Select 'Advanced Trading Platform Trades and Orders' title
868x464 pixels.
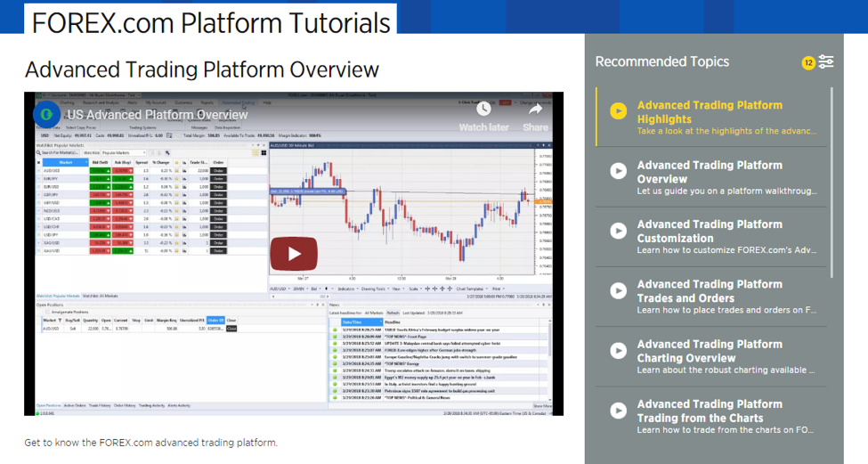coord(710,291)
